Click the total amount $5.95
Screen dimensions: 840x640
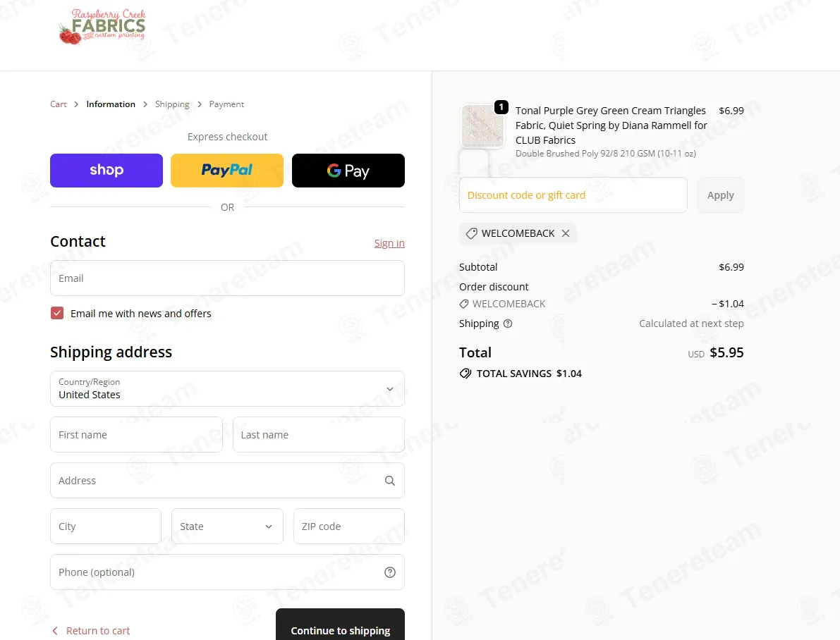pyautogui.click(x=726, y=353)
